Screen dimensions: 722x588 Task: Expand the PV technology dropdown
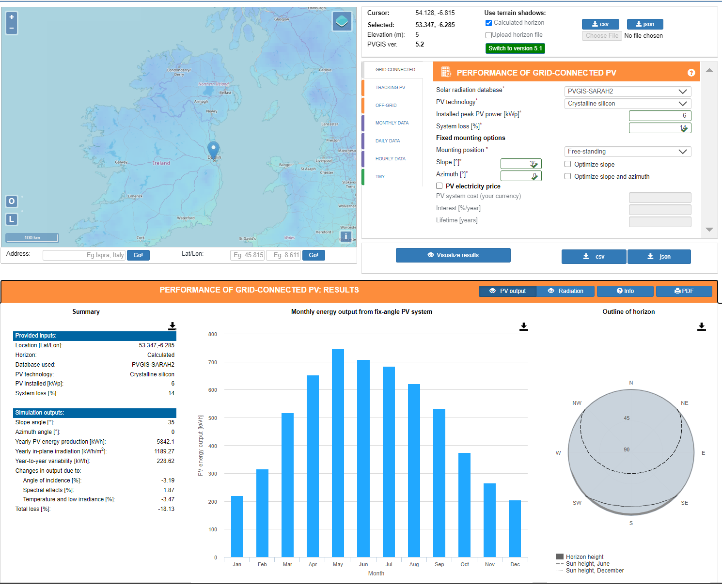coord(628,104)
